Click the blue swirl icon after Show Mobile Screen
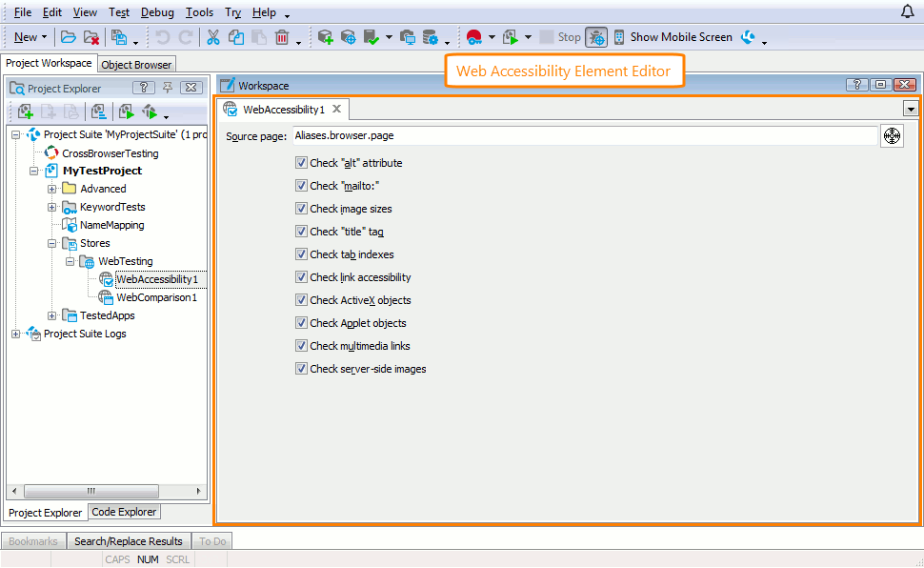924x568 pixels. 748,37
